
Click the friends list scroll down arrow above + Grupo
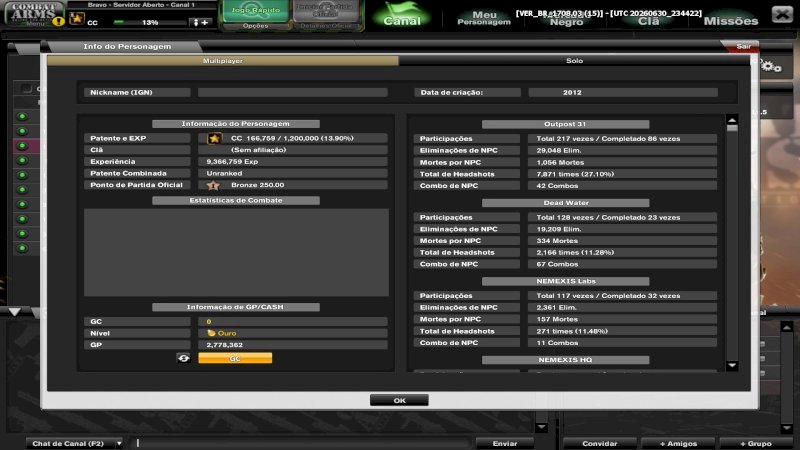pos(786,428)
